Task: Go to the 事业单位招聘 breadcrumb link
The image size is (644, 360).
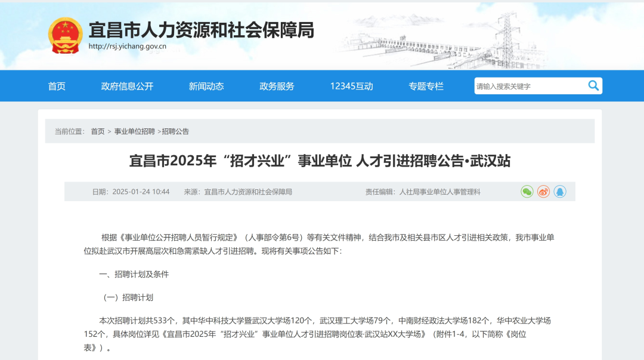Action: pyautogui.click(x=134, y=131)
